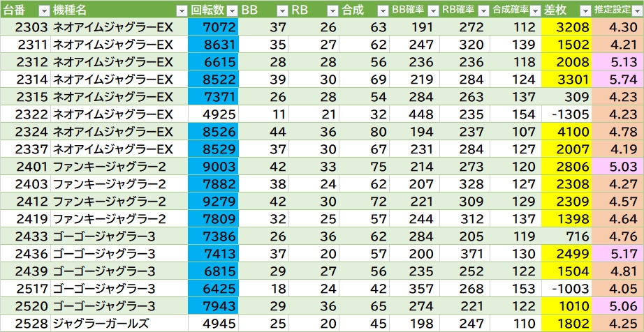Click the yellow 差枚 cell showing 4100
The width and height of the screenshot is (644, 332).
pyautogui.click(x=566, y=132)
